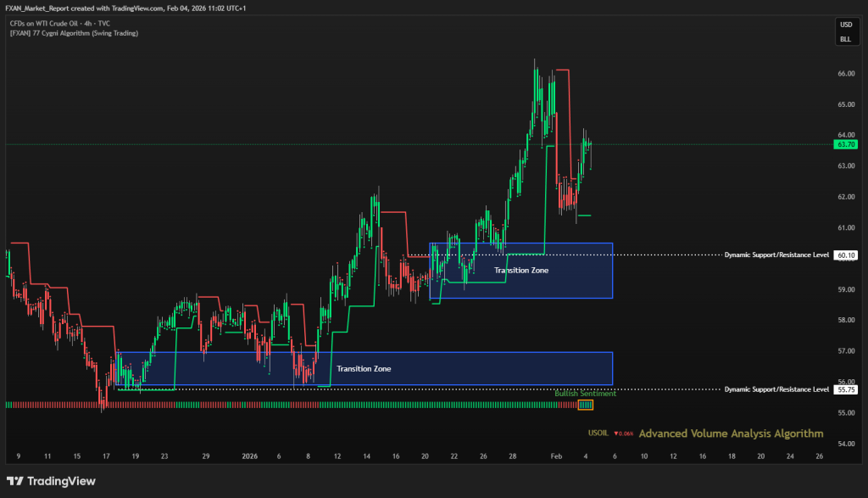Click the lower Dynamic Support/Resistance Level label

pyautogui.click(x=776, y=389)
